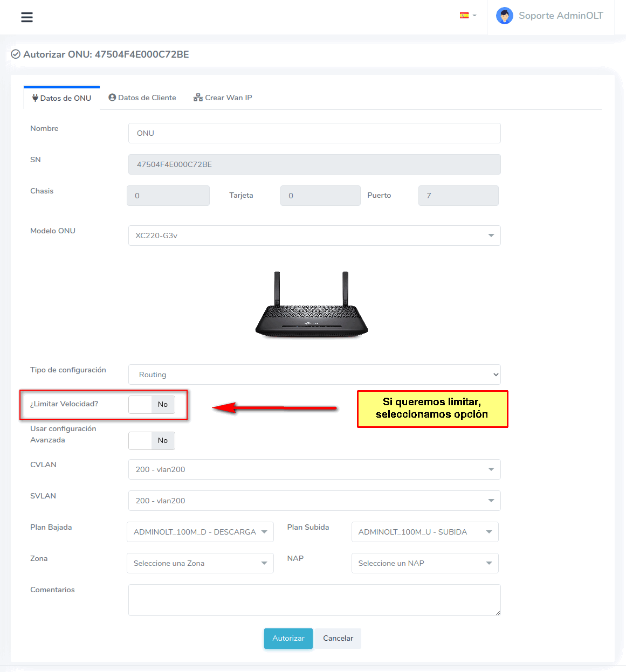Open the Seleccione una Zona dropdown
The width and height of the screenshot is (626, 672).
(x=200, y=563)
